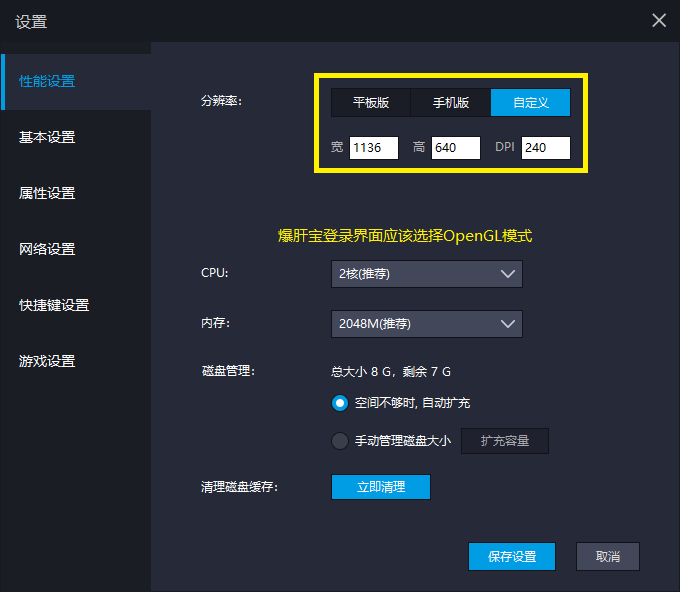The width and height of the screenshot is (680, 592).
Task: Click 立即清理 to clear disk cache
Action: 381,487
